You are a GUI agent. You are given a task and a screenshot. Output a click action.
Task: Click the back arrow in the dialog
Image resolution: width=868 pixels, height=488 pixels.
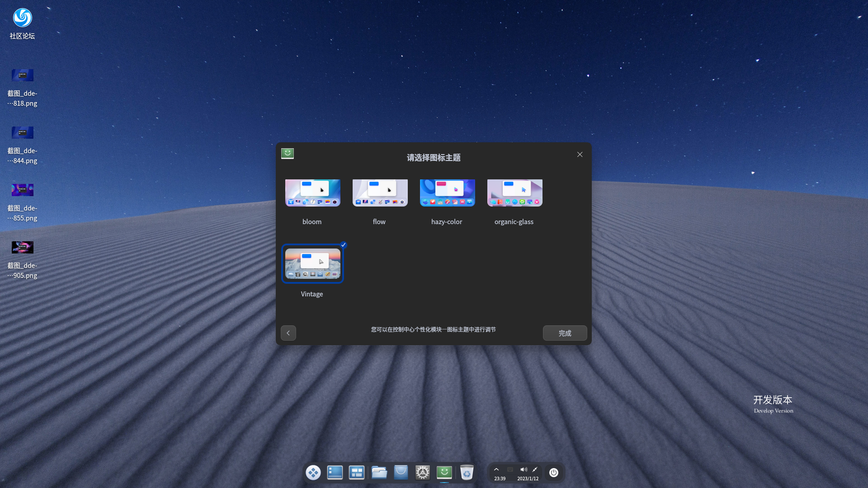point(288,333)
